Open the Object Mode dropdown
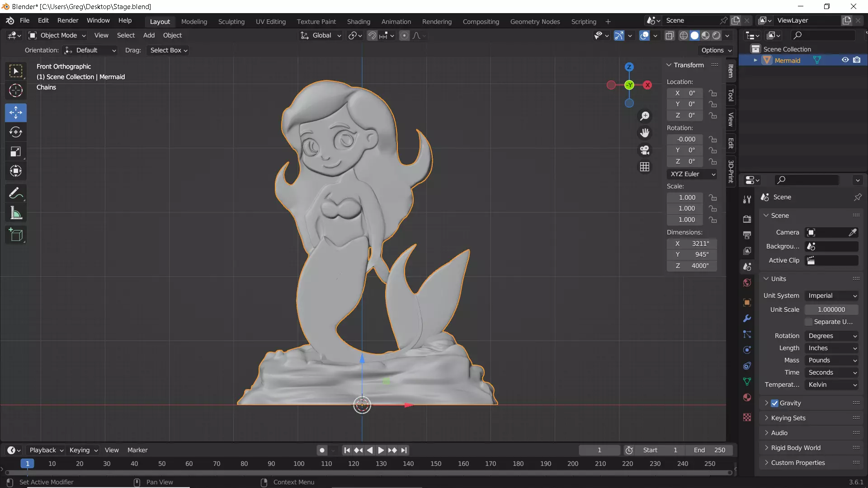Image resolution: width=868 pixels, height=488 pixels. pos(57,35)
